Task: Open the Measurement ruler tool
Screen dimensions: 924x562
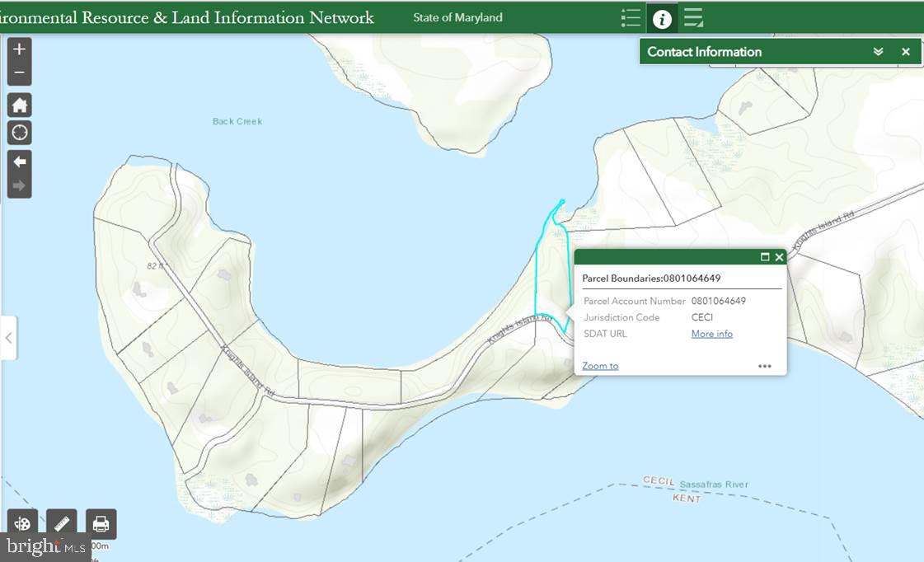Action: tap(62, 524)
